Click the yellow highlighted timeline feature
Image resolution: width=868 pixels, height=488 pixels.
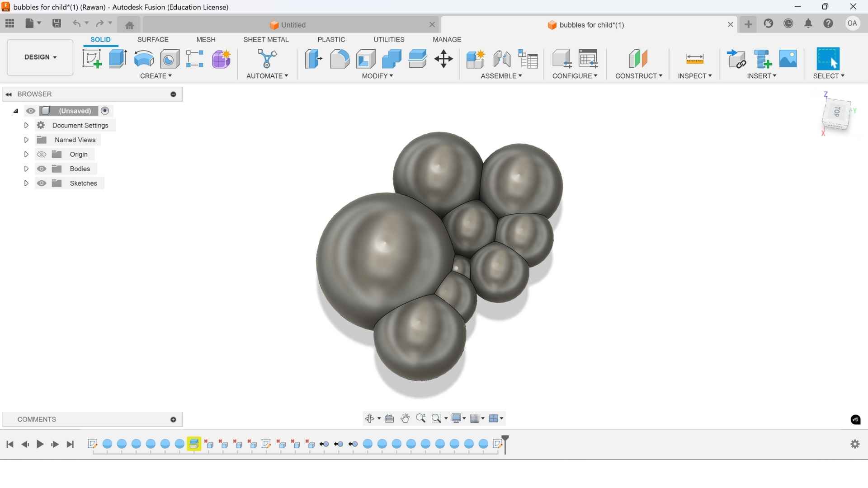[x=194, y=444]
